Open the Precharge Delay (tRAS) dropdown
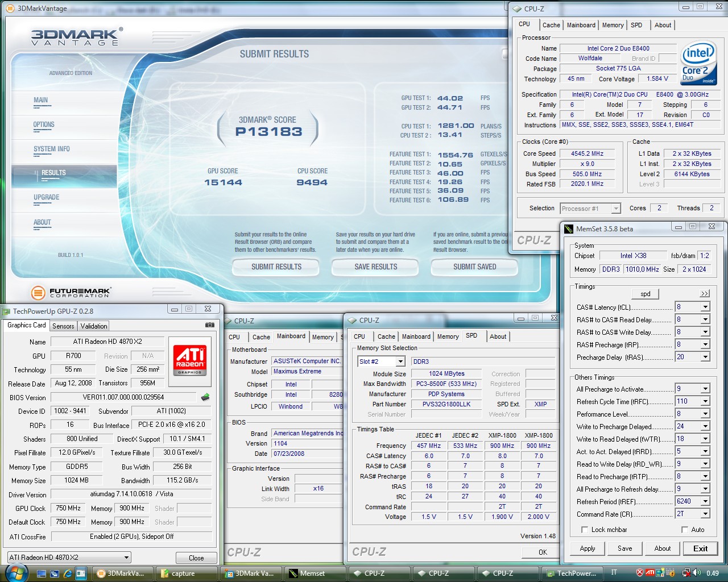The width and height of the screenshot is (728, 582). [x=705, y=357]
